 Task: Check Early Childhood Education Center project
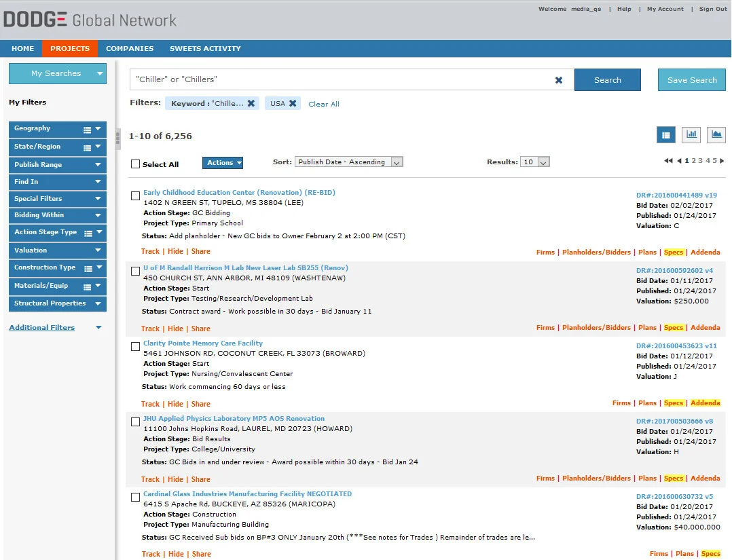pyautogui.click(x=135, y=196)
